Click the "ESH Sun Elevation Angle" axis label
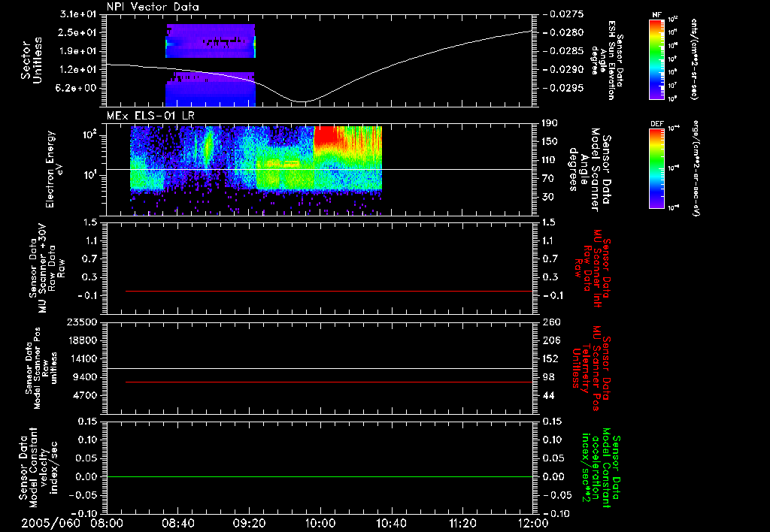This screenshot has width=770, height=532. [x=607, y=59]
